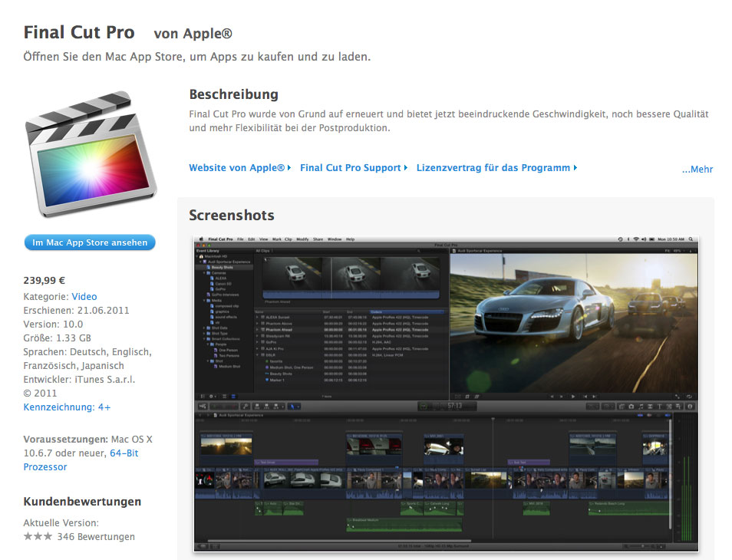Click the Kennzeichnung: 4+ rating link
Viewport: 732px width, 560px height.
(x=67, y=407)
